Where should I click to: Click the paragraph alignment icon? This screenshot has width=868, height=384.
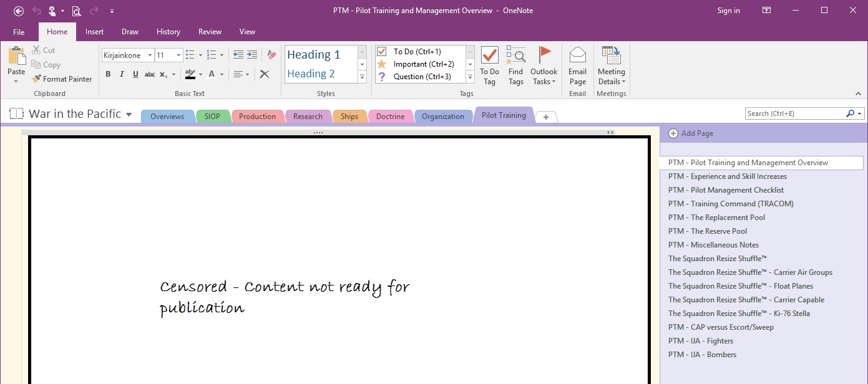tap(238, 74)
